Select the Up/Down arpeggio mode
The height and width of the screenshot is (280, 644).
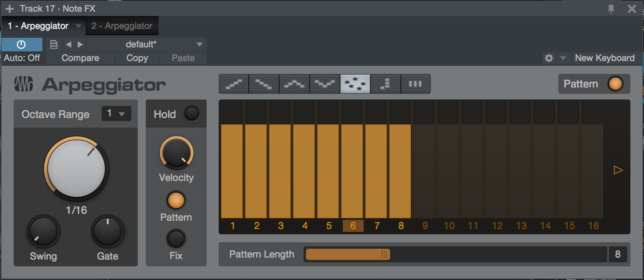tap(294, 84)
